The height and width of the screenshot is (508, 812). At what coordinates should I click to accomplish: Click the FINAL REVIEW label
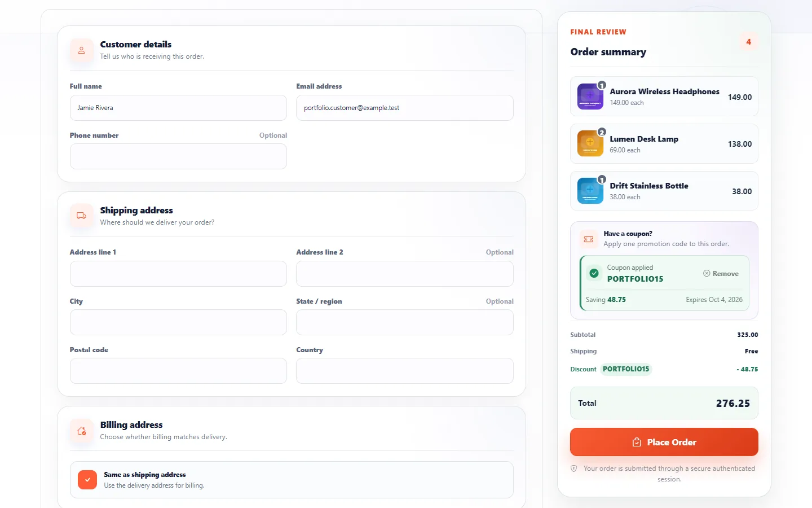coord(598,32)
